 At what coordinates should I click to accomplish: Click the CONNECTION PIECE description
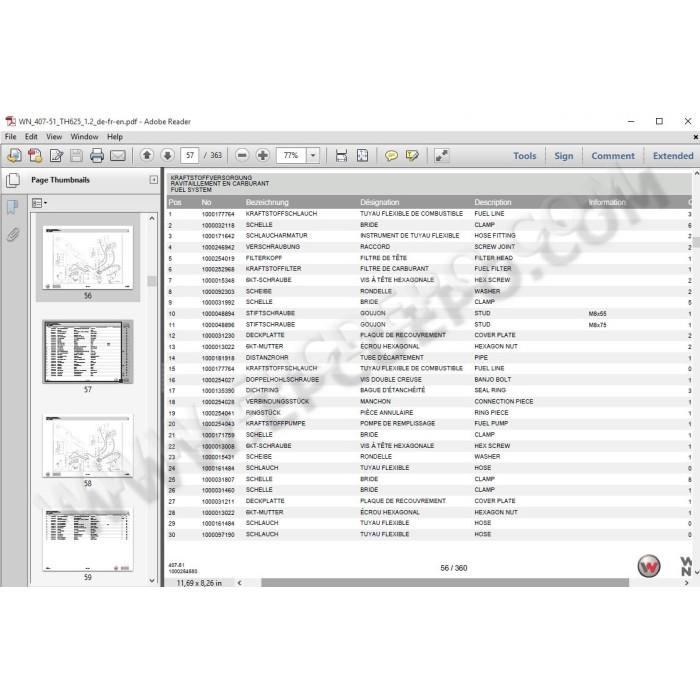point(504,401)
